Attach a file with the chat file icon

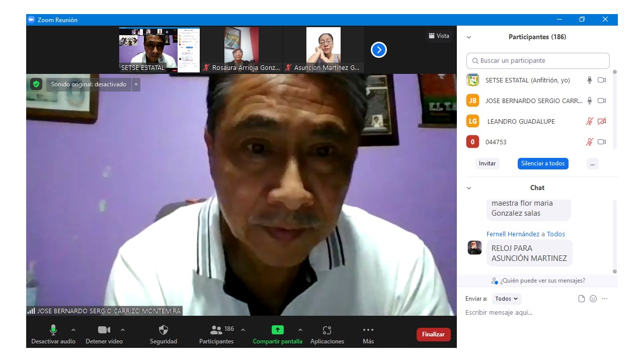582,299
